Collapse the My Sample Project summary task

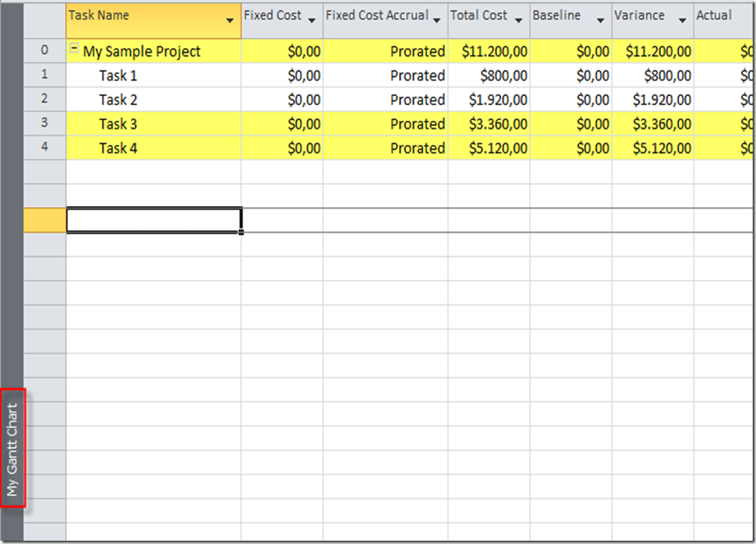[75, 49]
